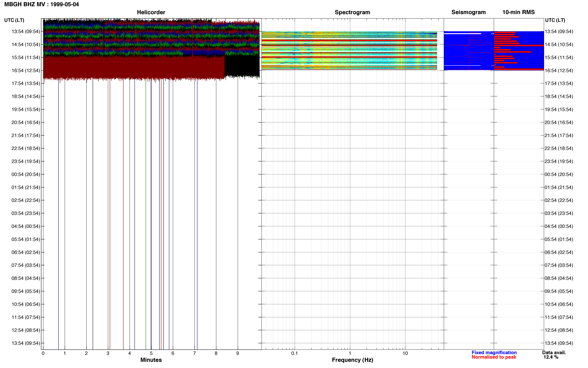This screenshot has height=368, width=588.
Task: Click the RMS-side time label "01:54 (21:54)"
Action: [x=559, y=187]
